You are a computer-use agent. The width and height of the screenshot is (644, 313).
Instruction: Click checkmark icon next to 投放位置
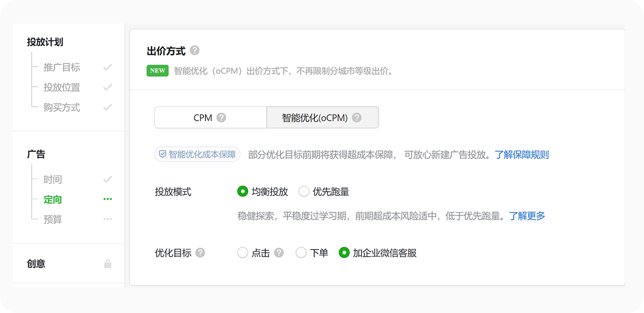click(108, 87)
